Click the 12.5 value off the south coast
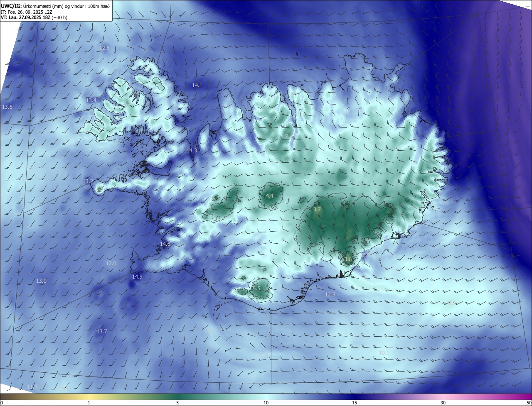 [330, 294]
